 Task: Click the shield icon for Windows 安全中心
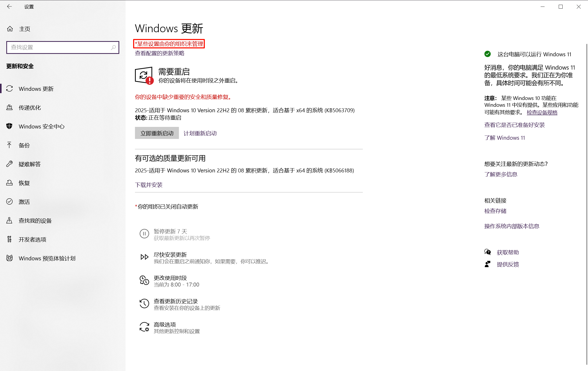[9, 126]
